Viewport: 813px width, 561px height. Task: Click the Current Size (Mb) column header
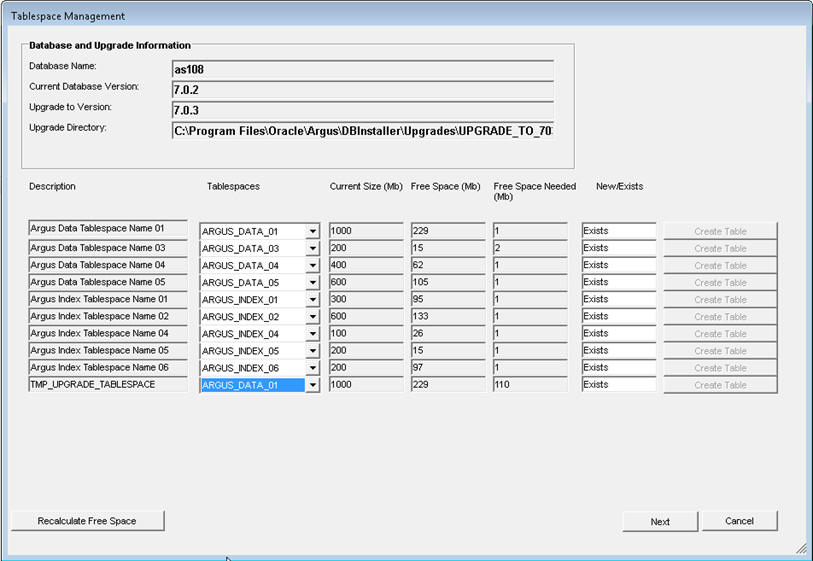(366, 186)
